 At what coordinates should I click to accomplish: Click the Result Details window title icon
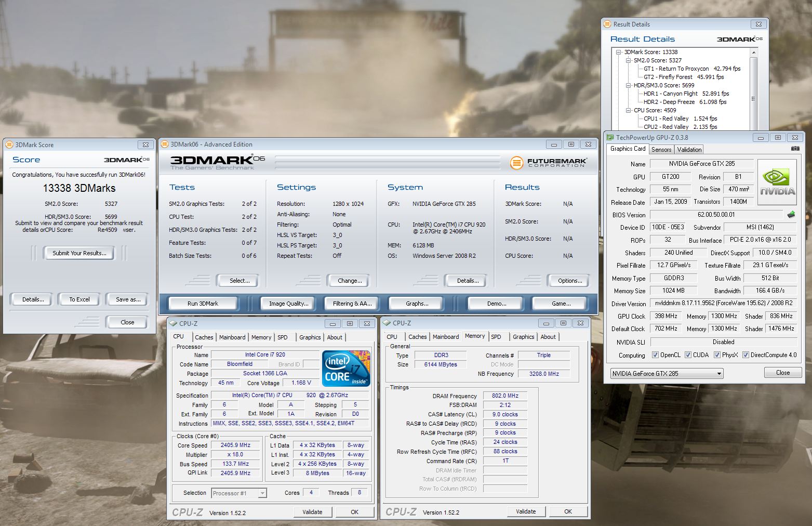coord(607,24)
